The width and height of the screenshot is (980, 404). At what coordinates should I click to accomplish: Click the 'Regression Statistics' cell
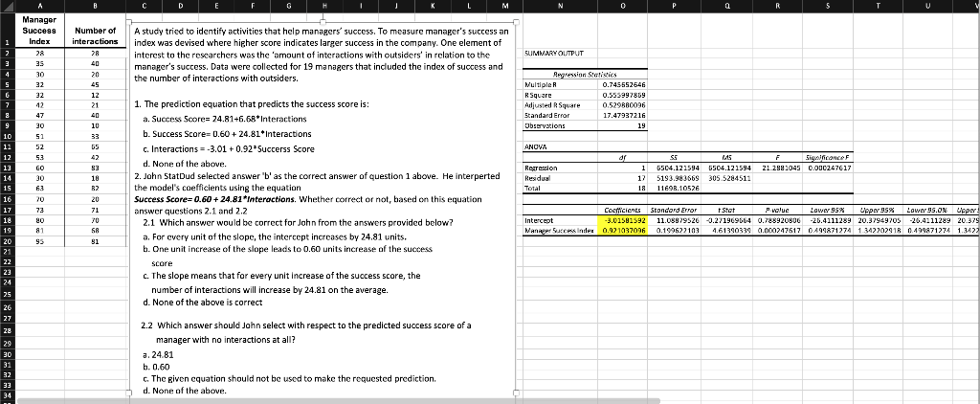pos(585,74)
